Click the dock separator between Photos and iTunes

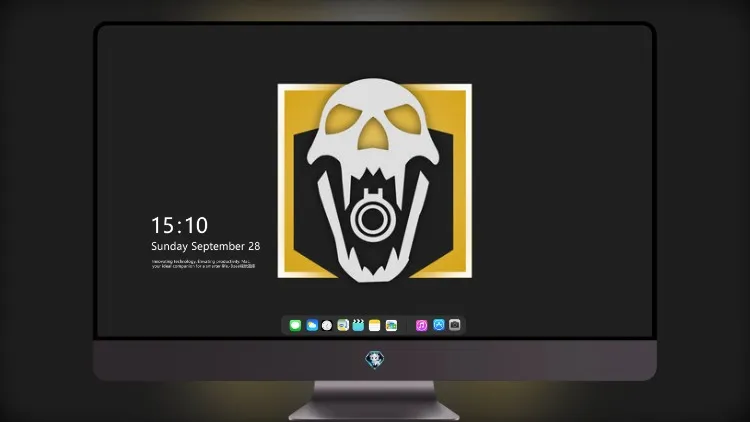(x=407, y=325)
